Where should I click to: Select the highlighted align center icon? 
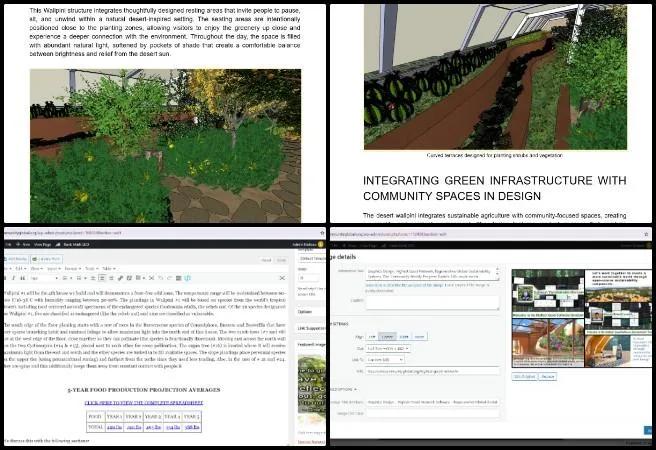pos(102,278)
